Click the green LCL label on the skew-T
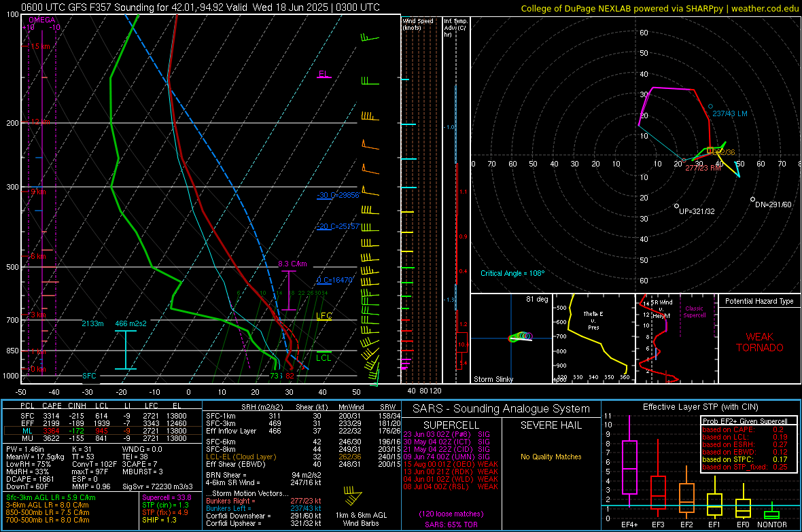 tap(324, 357)
